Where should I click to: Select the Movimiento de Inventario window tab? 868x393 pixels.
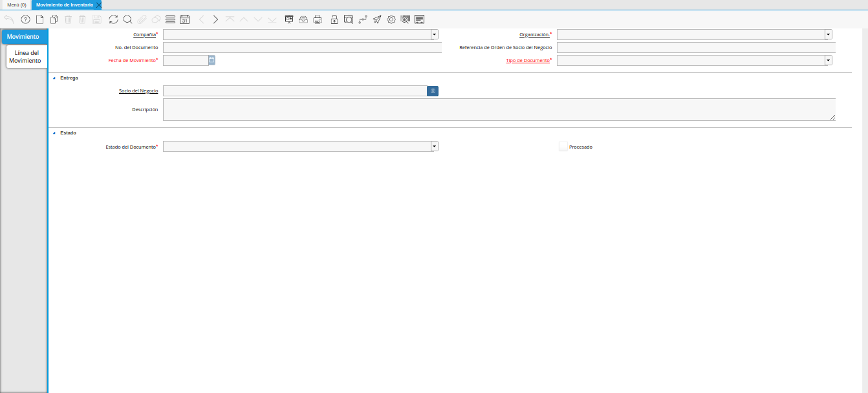[65, 5]
